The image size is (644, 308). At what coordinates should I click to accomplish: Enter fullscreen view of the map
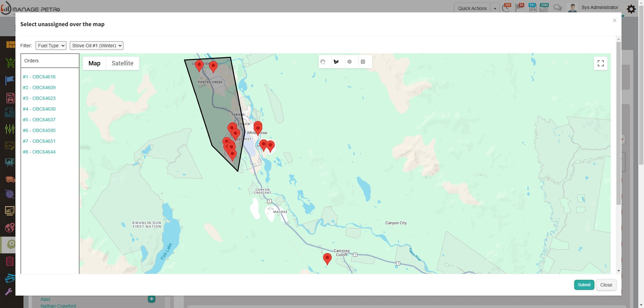[x=600, y=63]
